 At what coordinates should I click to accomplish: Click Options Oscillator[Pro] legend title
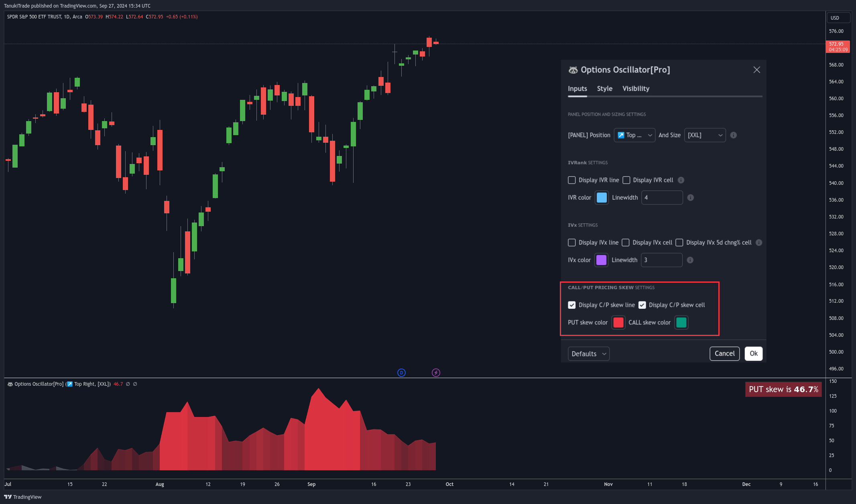(39, 384)
